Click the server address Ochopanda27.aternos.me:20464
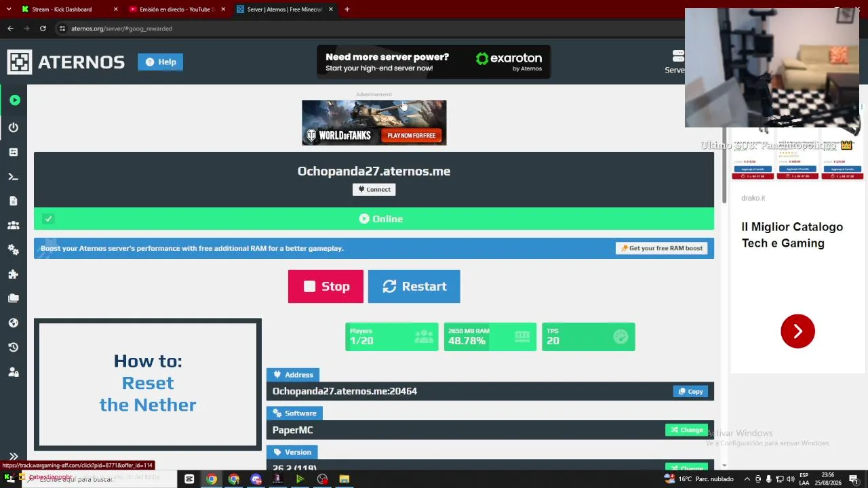Image resolution: width=868 pixels, height=488 pixels. pos(344,391)
